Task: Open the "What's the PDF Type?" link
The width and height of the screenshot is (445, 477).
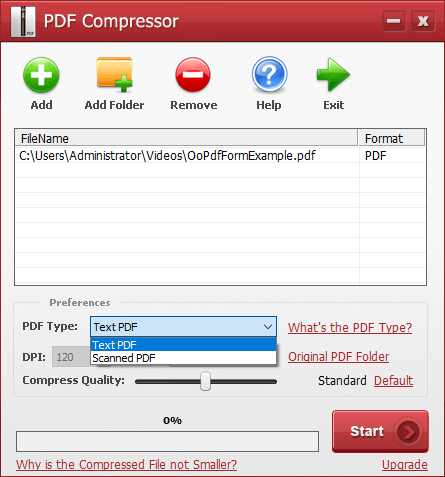Action: (350, 327)
